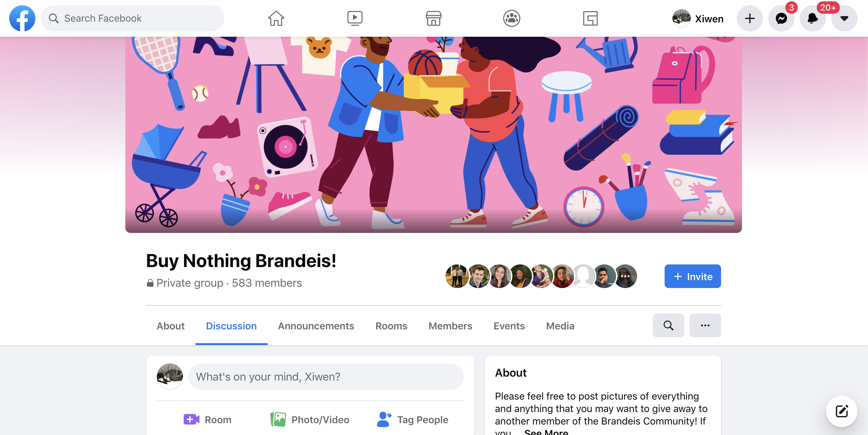Open the Groups icon in top bar
Screen dimensions: 868x435
pos(511,18)
